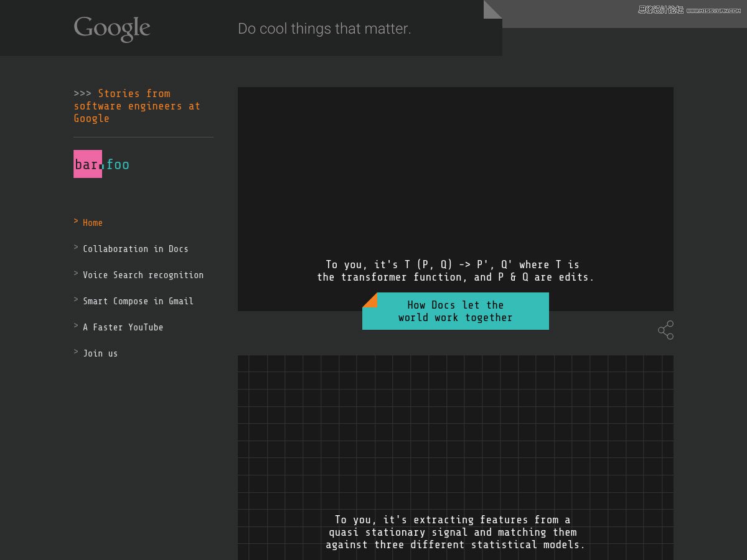The image size is (747, 560).
Task: Select Smart Compose in Gmail
Action: click(138, 301)
